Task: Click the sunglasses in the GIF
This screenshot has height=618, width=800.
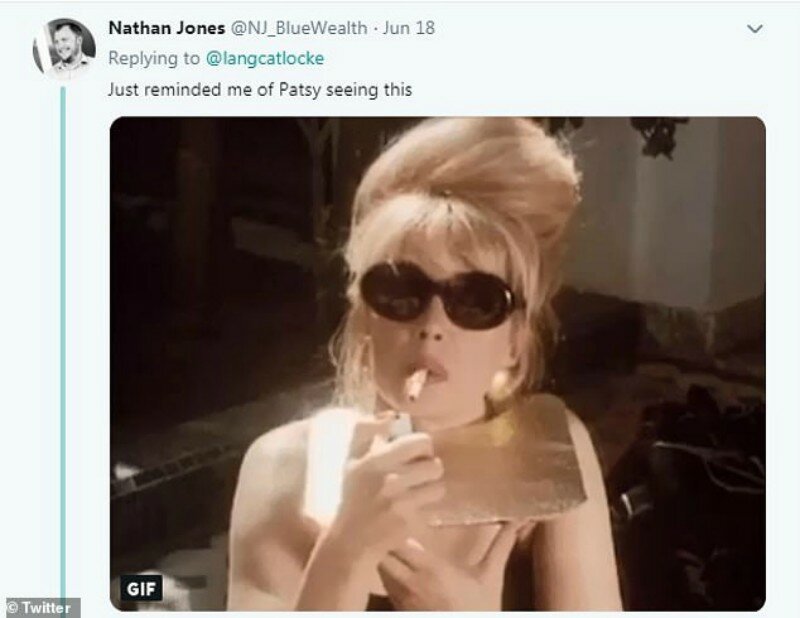Action: [x=438, y=295]
